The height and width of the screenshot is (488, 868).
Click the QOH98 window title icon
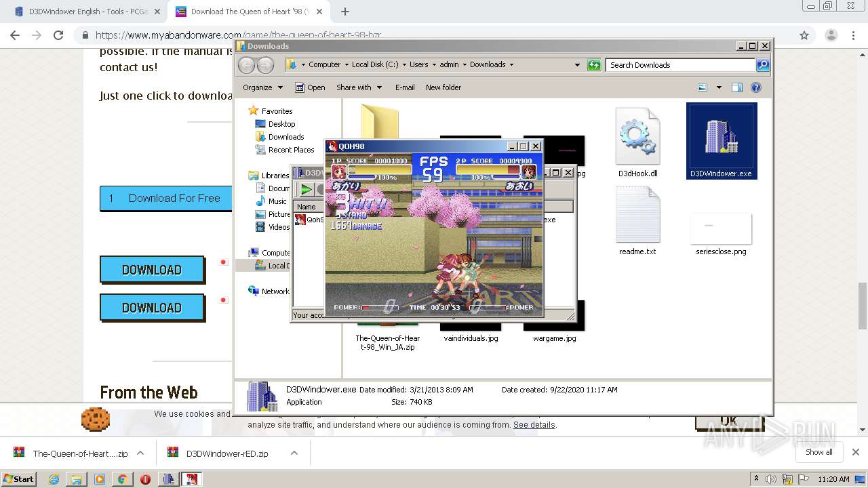332,146
